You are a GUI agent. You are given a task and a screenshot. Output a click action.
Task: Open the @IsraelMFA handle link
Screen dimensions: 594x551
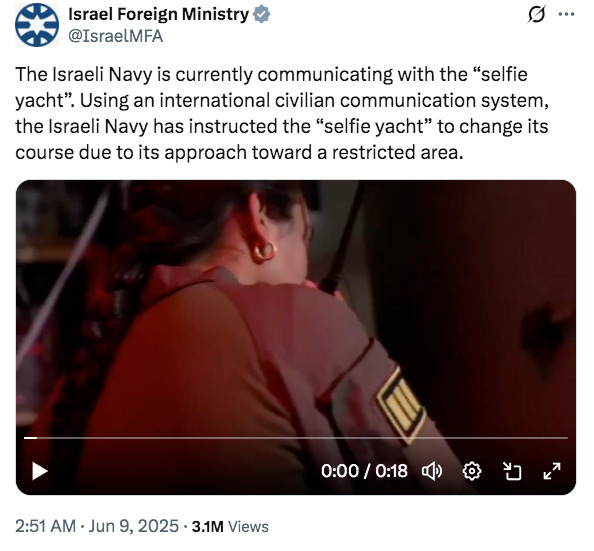(116, 36)
